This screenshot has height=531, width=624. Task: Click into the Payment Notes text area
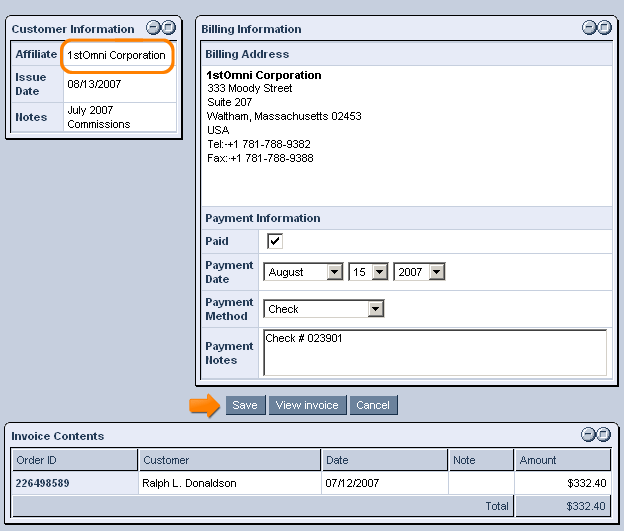point(434,353)
